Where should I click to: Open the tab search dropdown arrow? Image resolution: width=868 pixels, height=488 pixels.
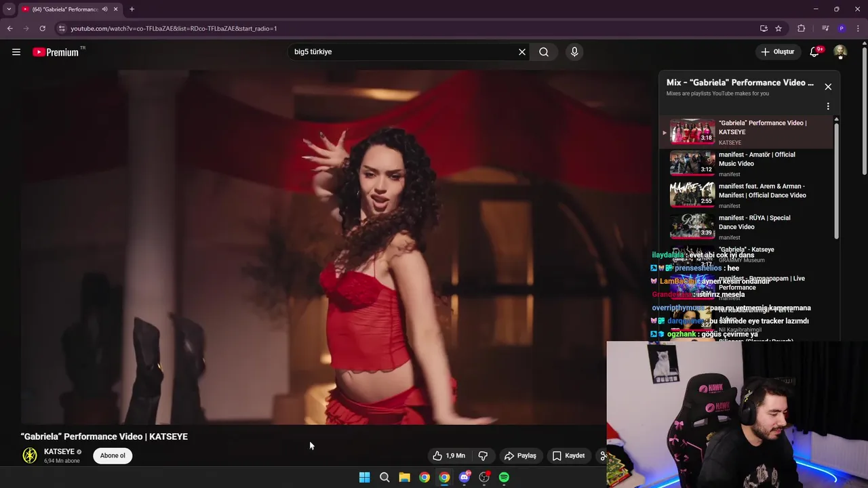coord(9,9)
